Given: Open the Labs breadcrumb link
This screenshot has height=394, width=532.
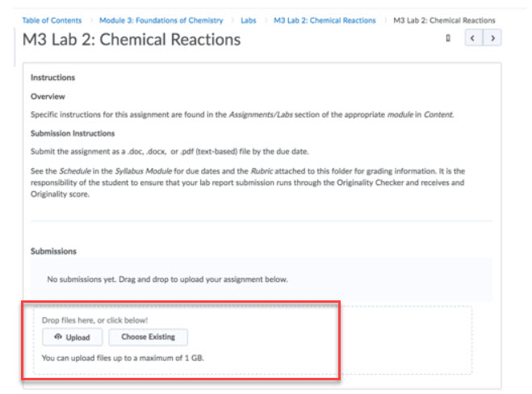Looking at the screenshot, I should click(x=249, y=20).
